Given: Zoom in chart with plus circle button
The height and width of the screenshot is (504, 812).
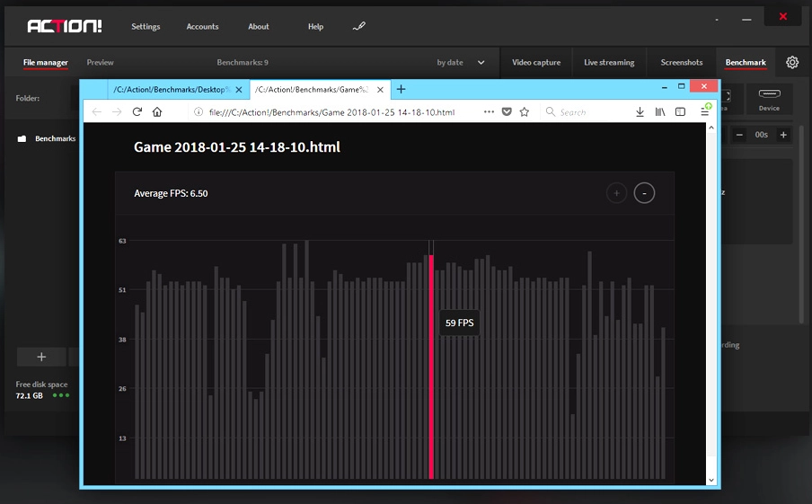Looking at the screenshot, I should 616,193.
